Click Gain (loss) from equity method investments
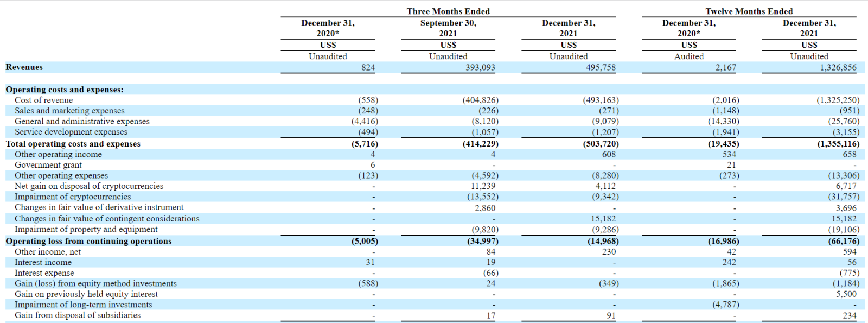This screenshot has width=868, height=323. click(x=95, y=283)
